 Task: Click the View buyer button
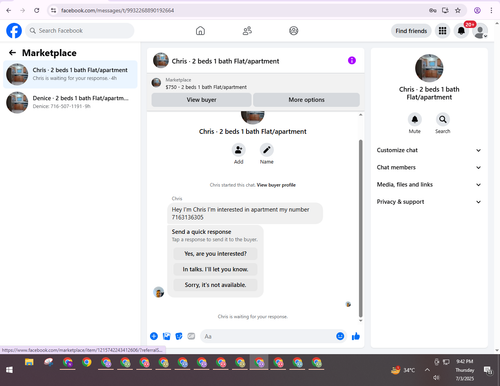click(x=201, y=100)
